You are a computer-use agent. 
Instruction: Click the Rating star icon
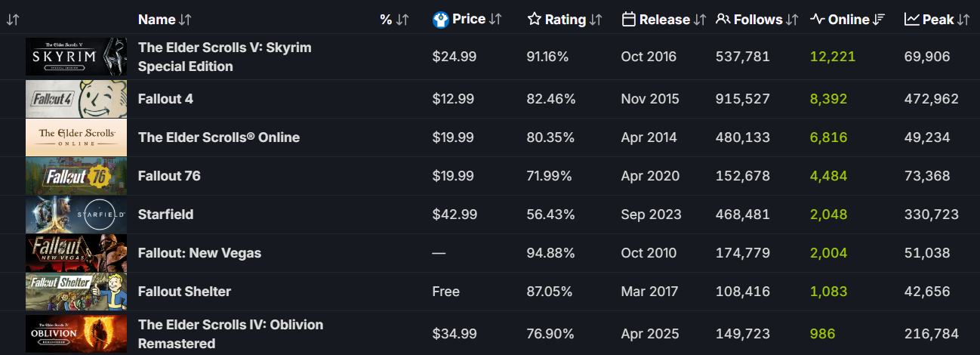(x=535, y=20)
